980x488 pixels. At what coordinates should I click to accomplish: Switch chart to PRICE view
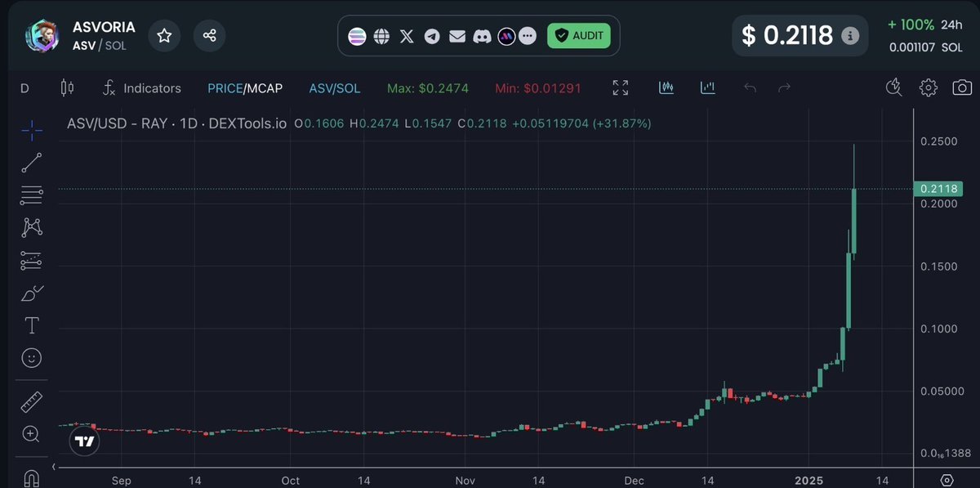tap(225, 87)
